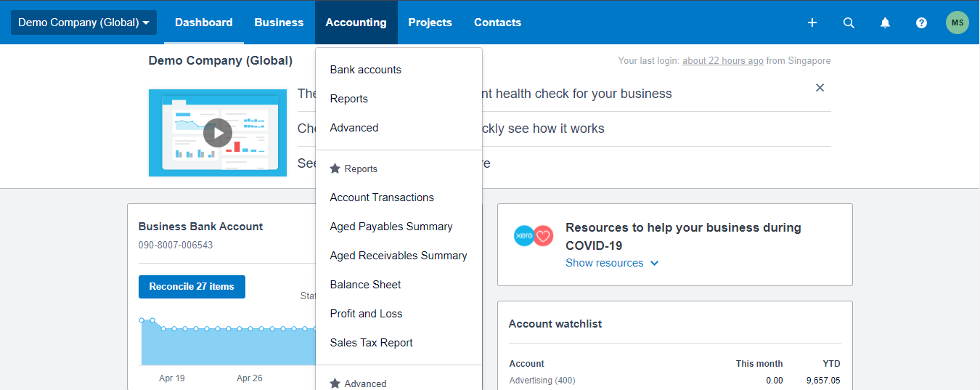Click the Account watchlist heading
This screenshot has width=980, height=390.
point(555,324)
